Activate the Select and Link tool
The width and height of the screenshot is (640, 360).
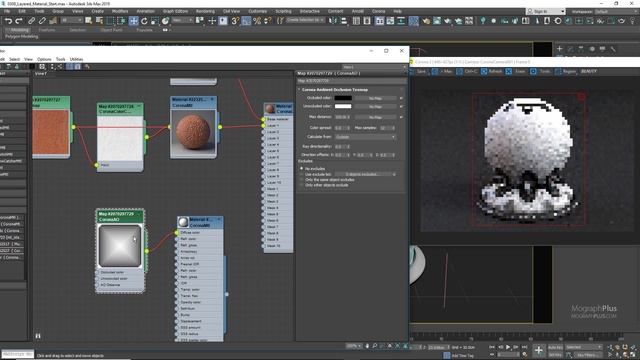pyautogui.click(x=31, y=21)
